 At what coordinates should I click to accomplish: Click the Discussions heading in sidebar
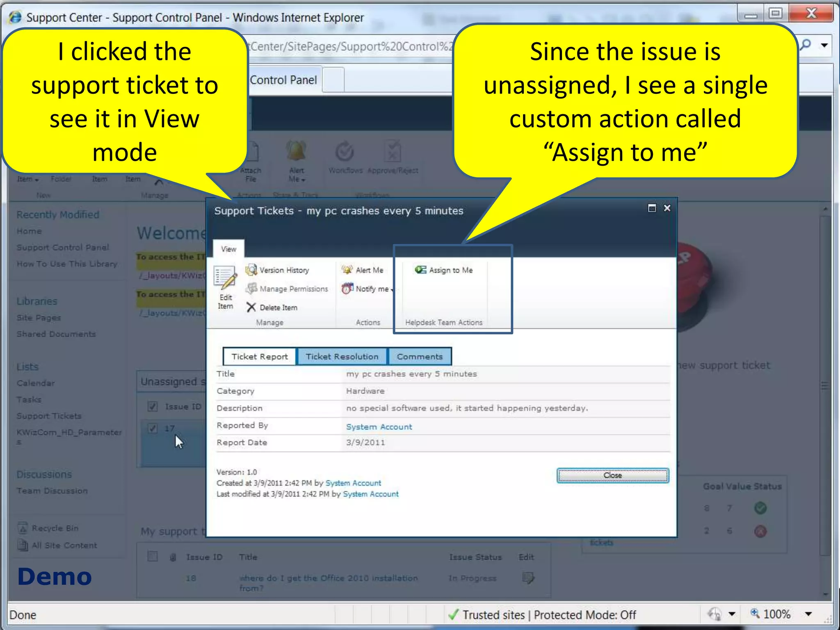click(44, 474)
